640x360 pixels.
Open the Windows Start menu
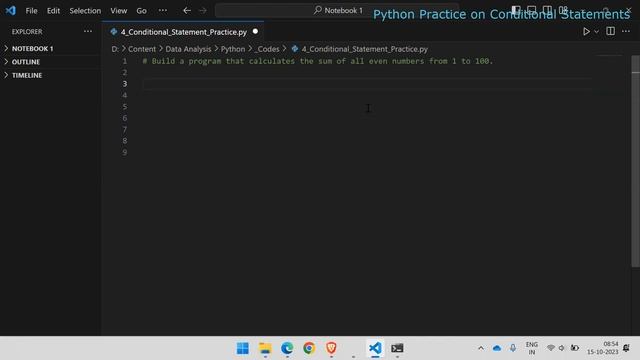click(242, 348)
